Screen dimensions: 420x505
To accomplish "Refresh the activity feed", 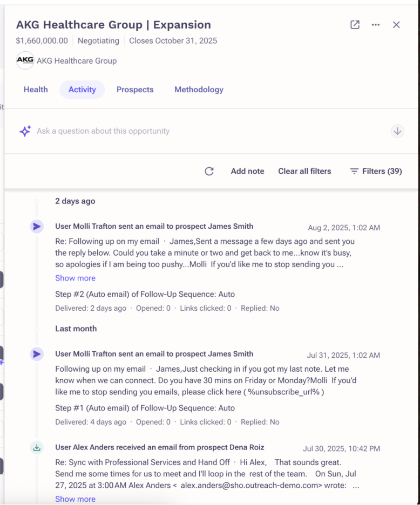I will tap(209, 172).
